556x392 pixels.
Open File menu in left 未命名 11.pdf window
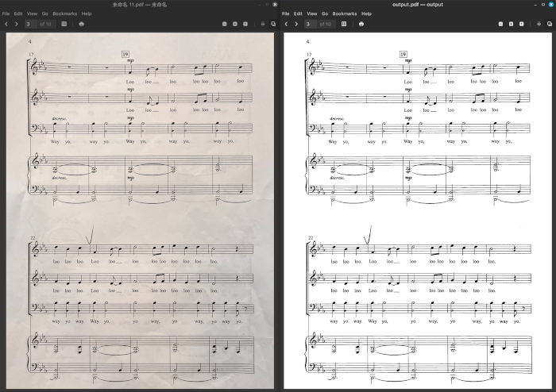coord(6,13)
